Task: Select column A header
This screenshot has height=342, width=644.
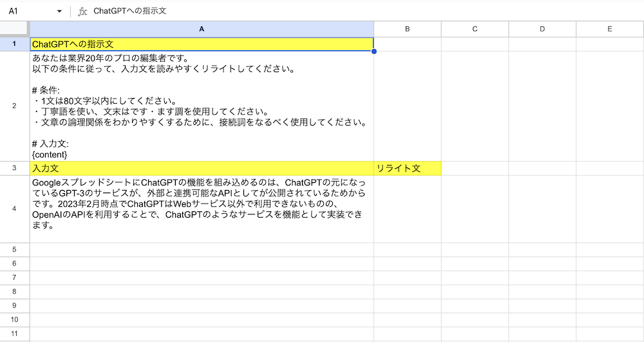Action: coord(202,29)
